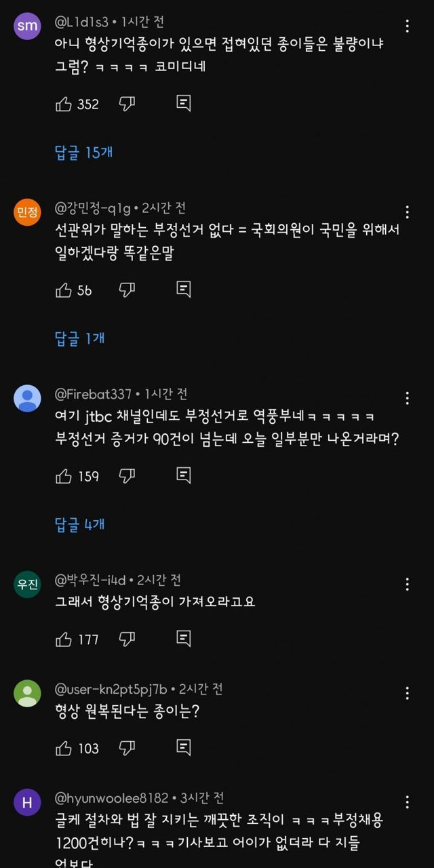
Task: Expand the 답글 4개 replies
Action: coord(79,524)
